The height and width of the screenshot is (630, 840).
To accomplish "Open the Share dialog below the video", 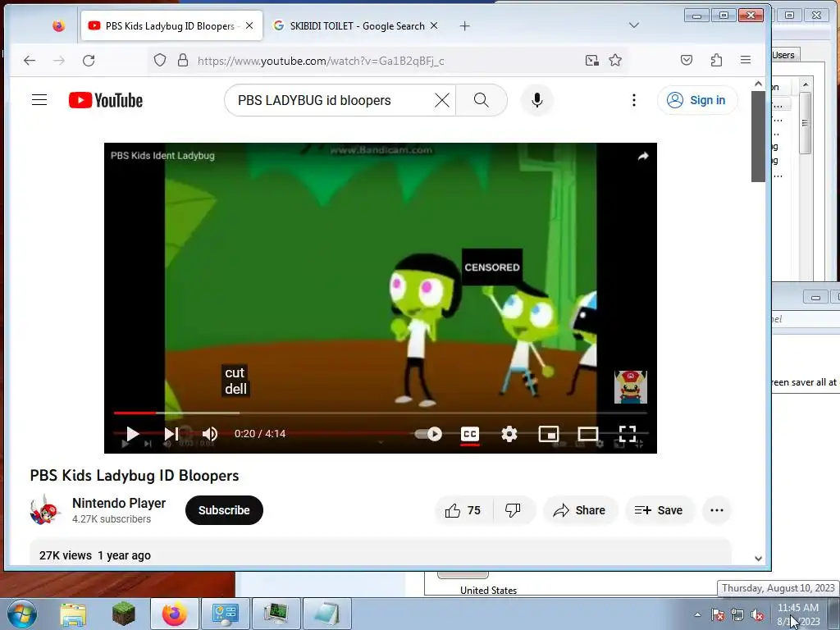I will click(580, 510).
